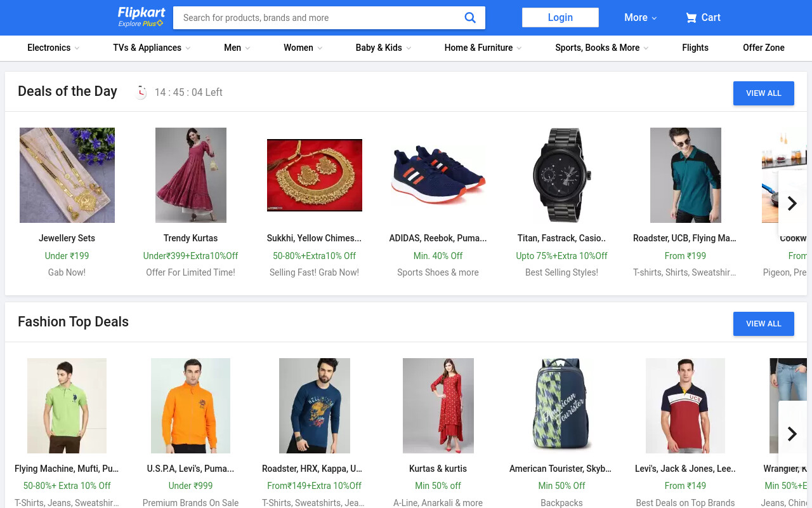Image resolution: width=812 pixels, height=508 pixels.
Task: Click the 'Trendy Kurtas' title
Action: point(191,238)
